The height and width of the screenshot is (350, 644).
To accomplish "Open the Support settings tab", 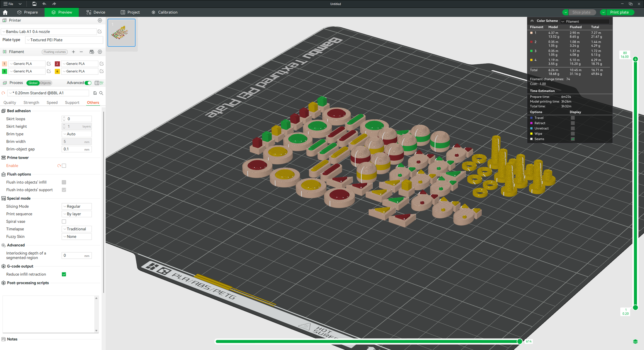I will tap(72, 103).
